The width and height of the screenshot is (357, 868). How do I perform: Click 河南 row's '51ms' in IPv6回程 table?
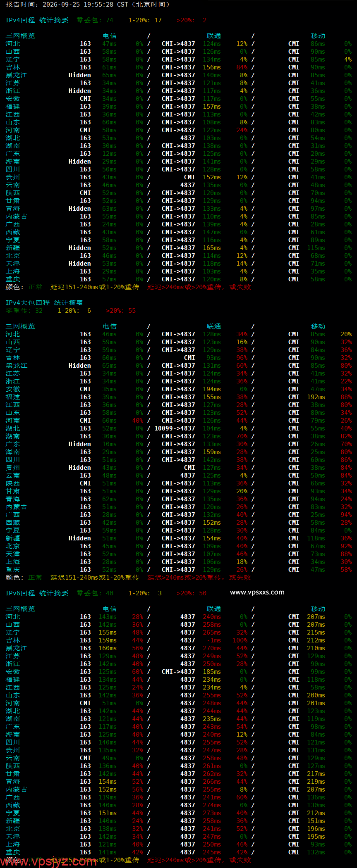[109, 703]
